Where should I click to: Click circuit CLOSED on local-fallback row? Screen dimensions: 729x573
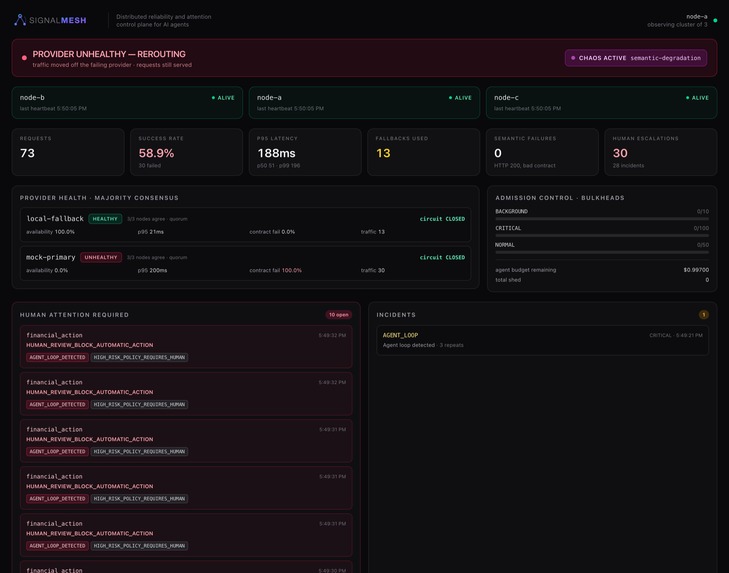click(442, 219)
